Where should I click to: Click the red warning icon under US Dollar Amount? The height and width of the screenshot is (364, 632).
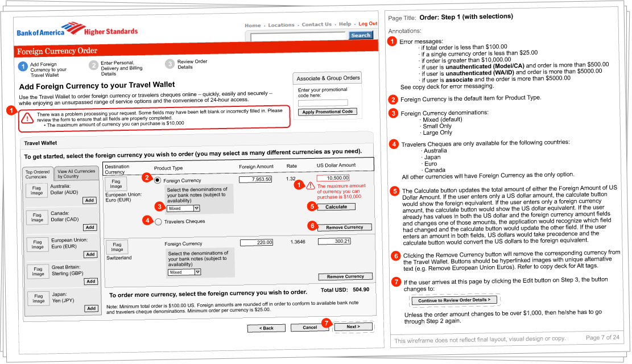coord(311,185)
